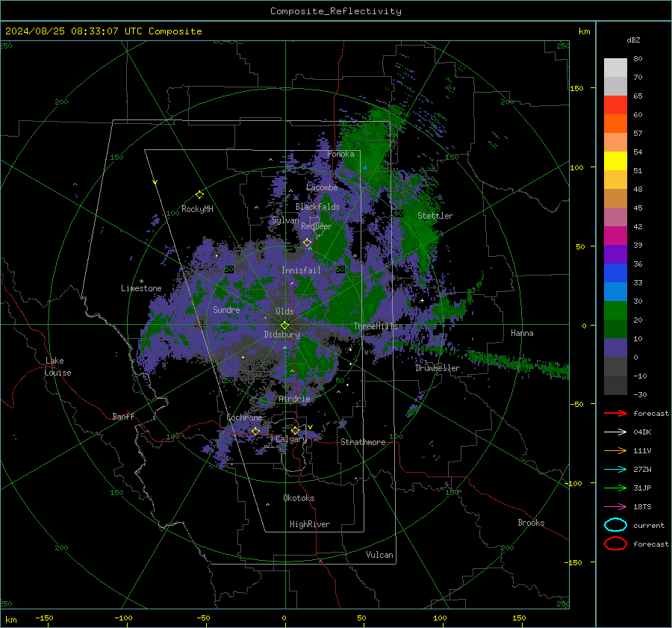Click the yellow diamond marker near RockyMH

pyautogui.click(x=199, y=195)
